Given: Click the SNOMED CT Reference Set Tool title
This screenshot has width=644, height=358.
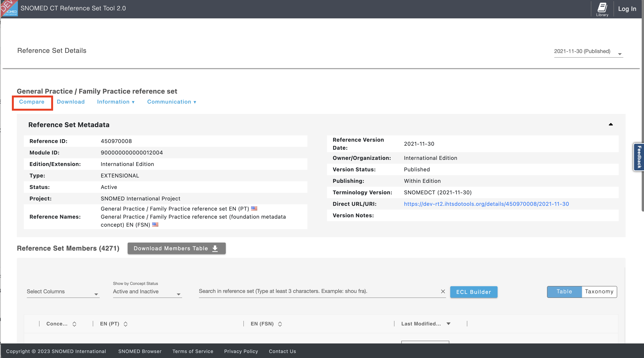Looking at the screenshot, I should point(73,8).
